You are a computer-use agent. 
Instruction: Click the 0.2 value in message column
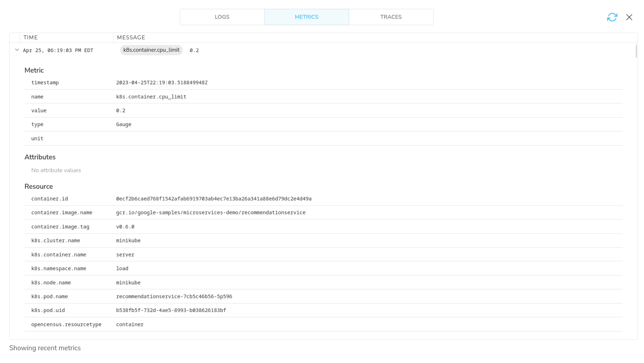tap(194, 50)
